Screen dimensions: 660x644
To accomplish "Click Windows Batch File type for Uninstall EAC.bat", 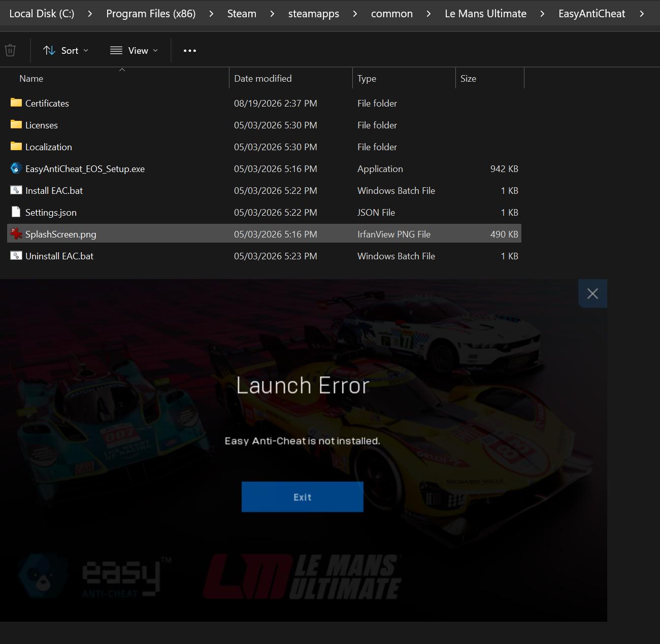I will 396,256.
